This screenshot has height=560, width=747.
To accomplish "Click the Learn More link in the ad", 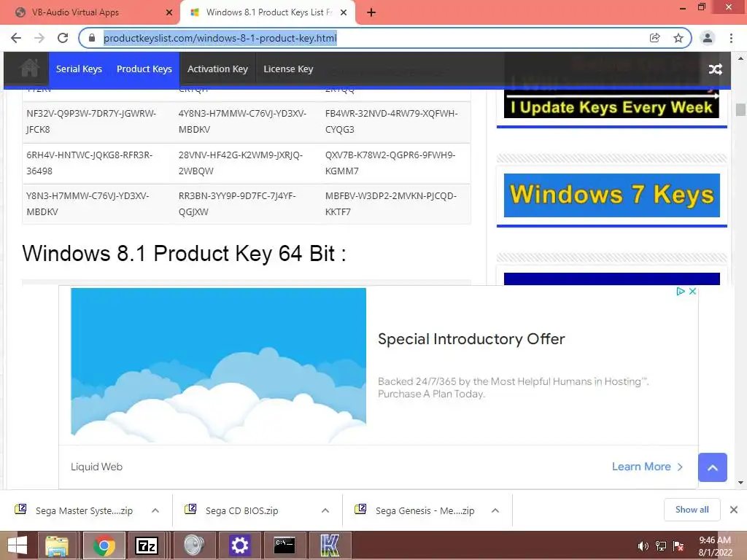I will (x=648, y=467).
